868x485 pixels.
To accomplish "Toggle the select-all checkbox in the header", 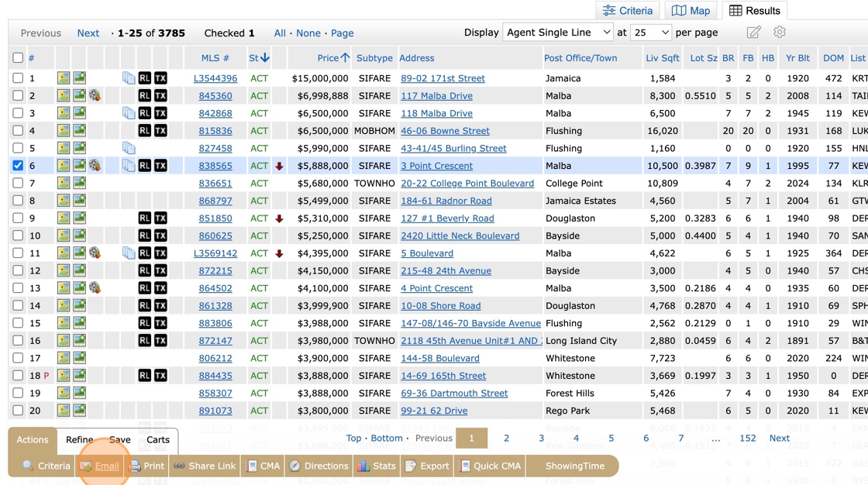I will 17,57.
